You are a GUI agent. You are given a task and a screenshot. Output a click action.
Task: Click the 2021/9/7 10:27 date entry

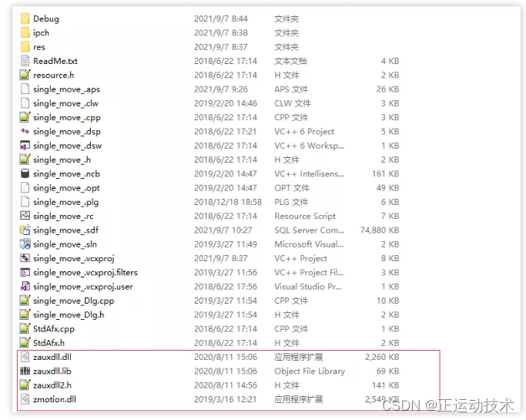point(223,230)
